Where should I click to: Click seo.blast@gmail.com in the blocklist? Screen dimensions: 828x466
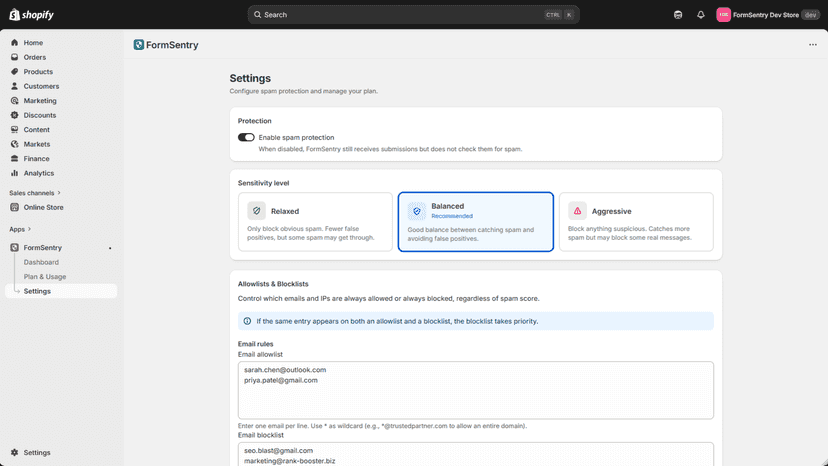(278, 451)
